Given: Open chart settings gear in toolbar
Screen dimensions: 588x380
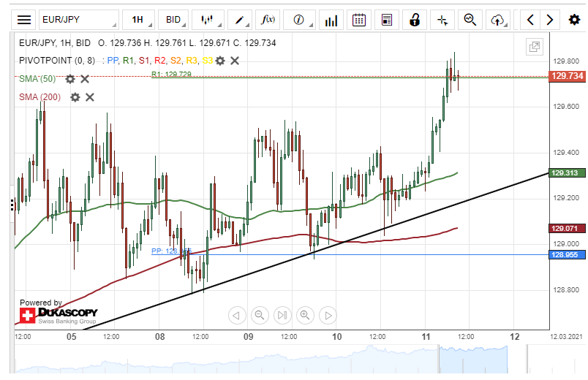Looking at the screenshot, I should tap(574, 20).
